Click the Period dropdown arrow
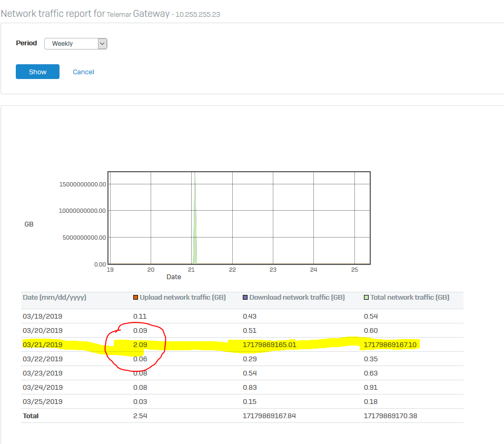The image size is (504, 444). click(102, 44)
